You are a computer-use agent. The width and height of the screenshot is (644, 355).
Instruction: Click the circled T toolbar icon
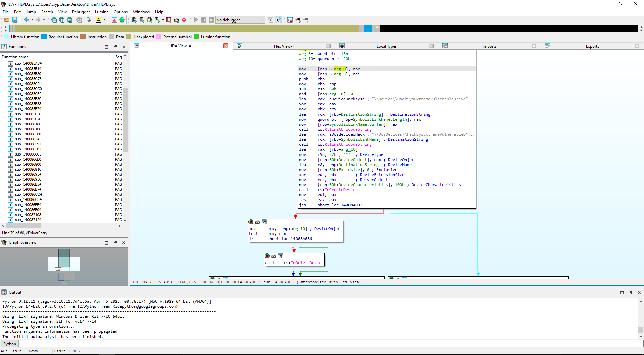pyautogui.click(x=62, y=20)
